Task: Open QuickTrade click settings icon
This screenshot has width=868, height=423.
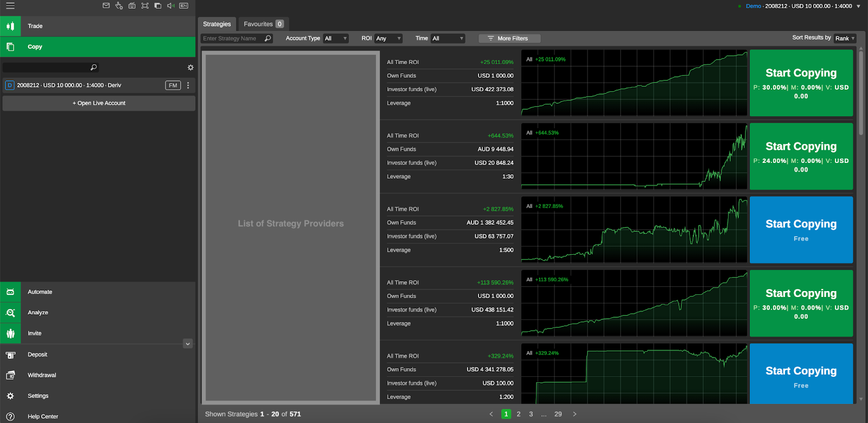Action: (x=119, y=6)
